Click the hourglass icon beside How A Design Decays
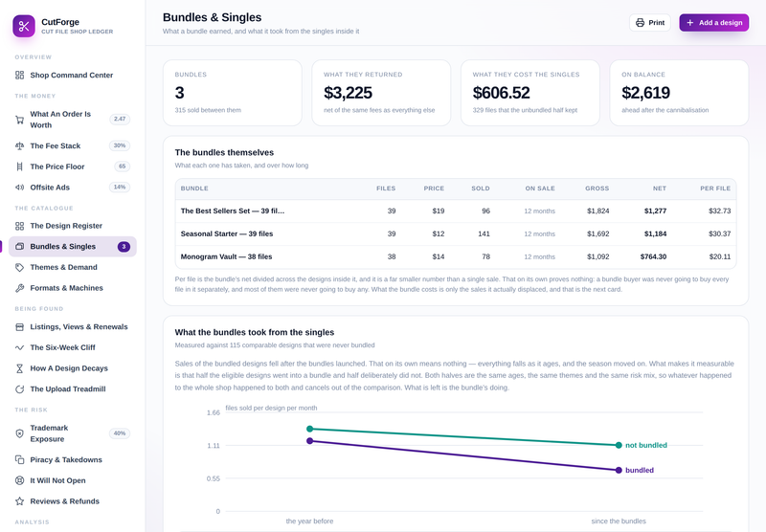 [19, 368]
